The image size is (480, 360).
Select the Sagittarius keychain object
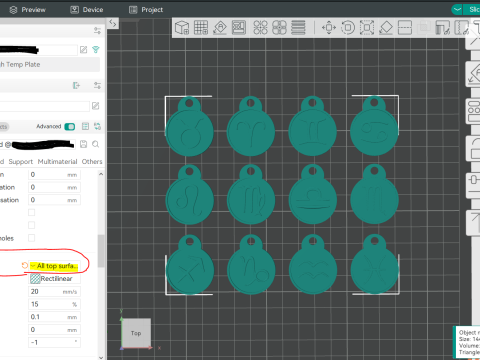tap(190, 265)
